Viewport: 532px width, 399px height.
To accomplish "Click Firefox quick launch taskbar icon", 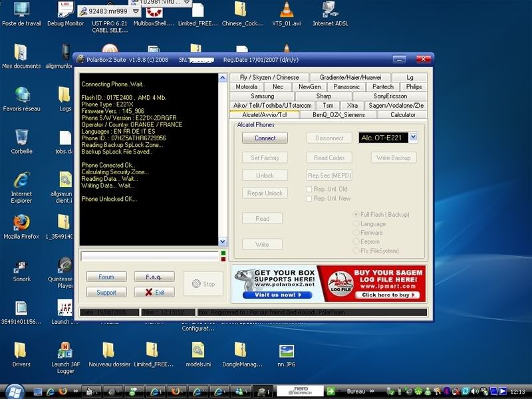I will pos(63,392).
